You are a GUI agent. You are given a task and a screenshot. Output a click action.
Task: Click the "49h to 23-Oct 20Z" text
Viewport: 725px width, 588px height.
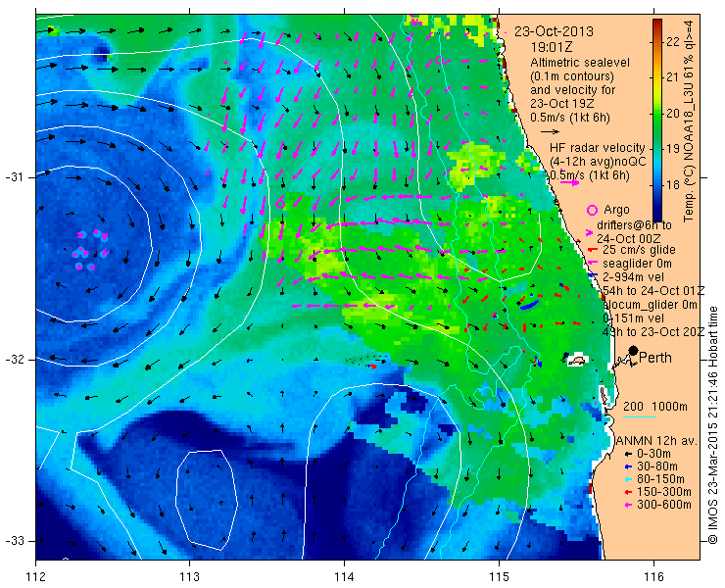click(x=653, y=332)
